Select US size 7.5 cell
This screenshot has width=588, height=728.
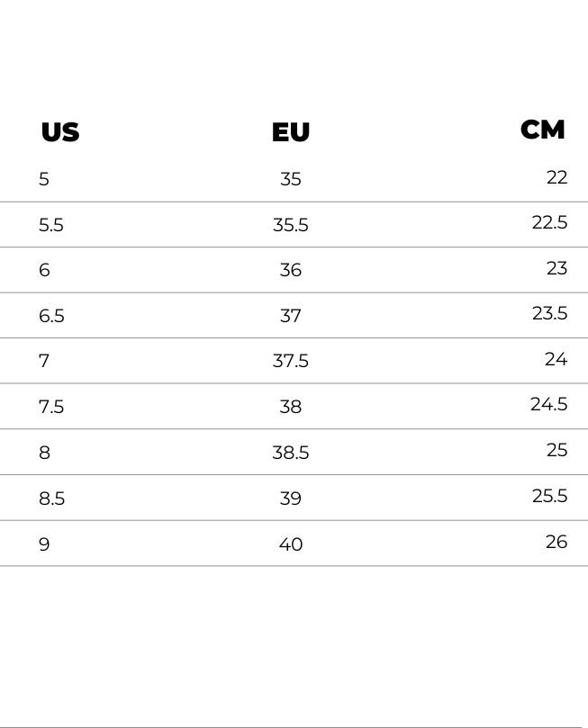51,407
